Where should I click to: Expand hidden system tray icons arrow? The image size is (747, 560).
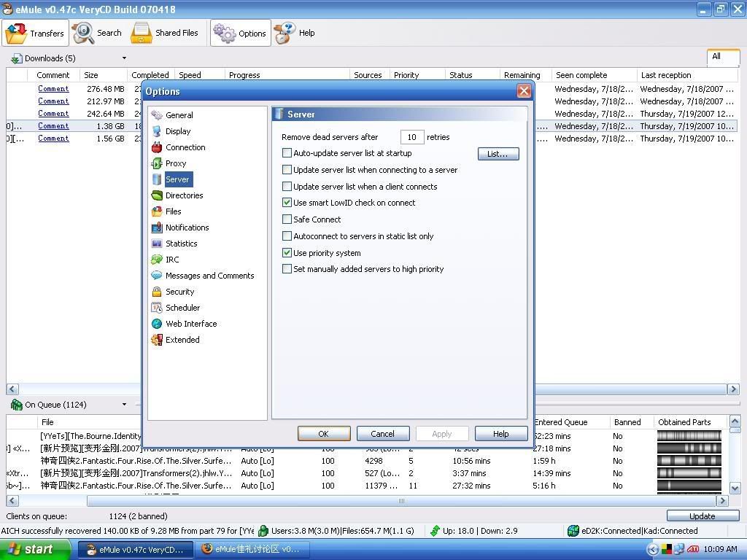tap(653, 550)
